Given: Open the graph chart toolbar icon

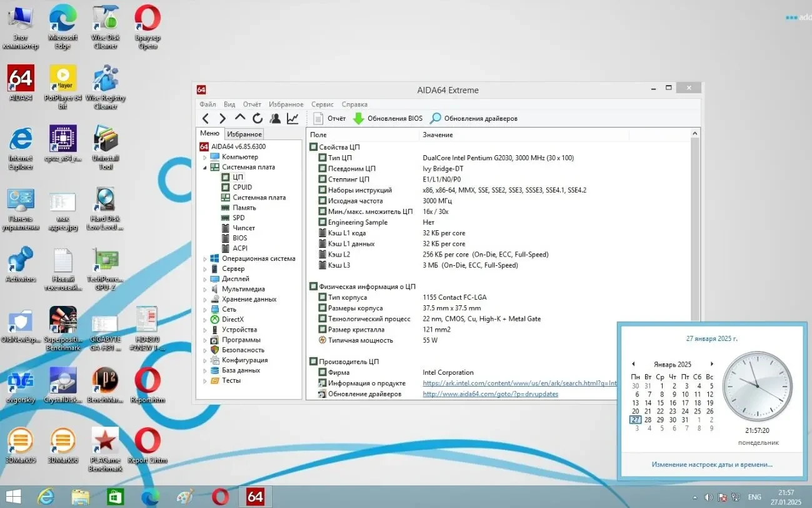Looking at the screenshot, I should 293,118.
